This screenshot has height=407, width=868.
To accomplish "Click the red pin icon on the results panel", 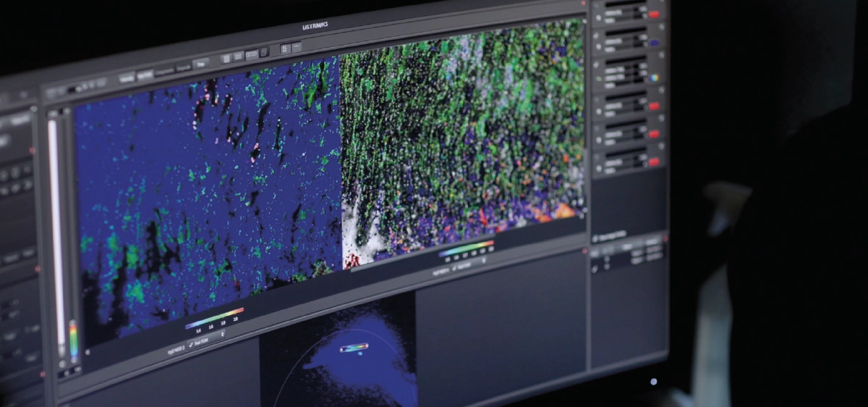I will click(x=584, y=251).
